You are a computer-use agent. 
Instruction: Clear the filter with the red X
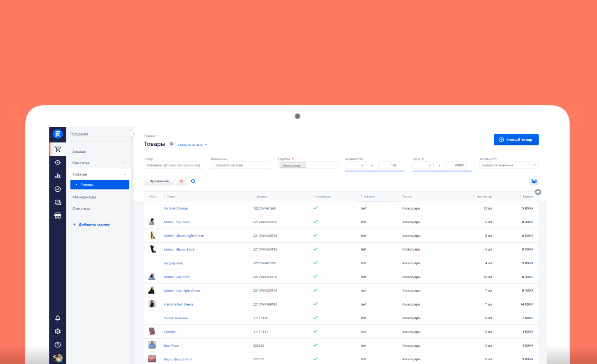tap(181, 181)
